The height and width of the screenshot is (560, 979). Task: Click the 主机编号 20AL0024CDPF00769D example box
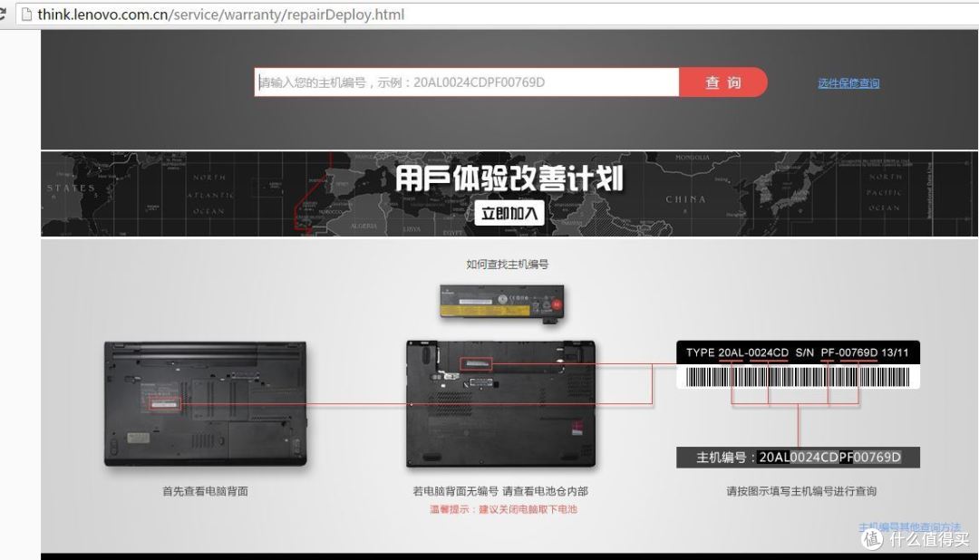point(798,458)
